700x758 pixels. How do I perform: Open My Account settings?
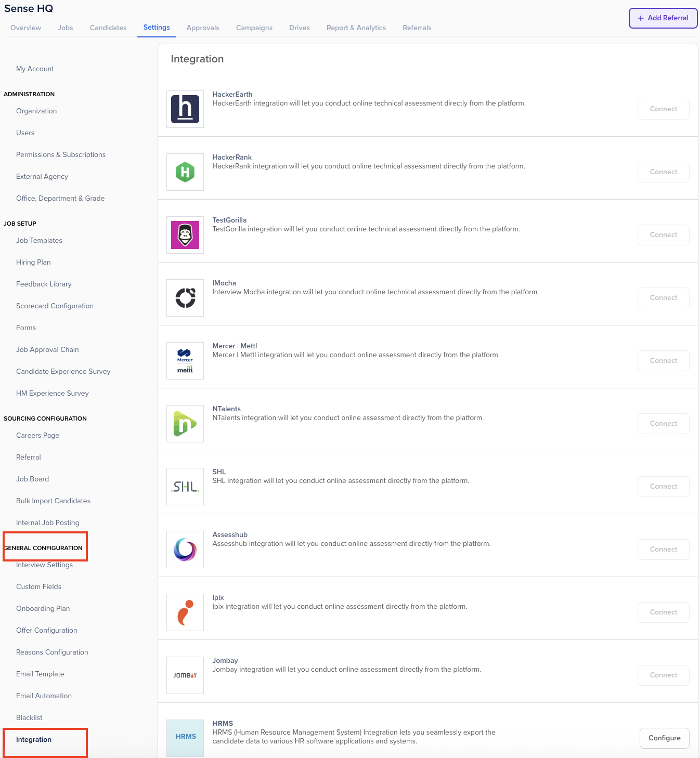pos(35,69)
